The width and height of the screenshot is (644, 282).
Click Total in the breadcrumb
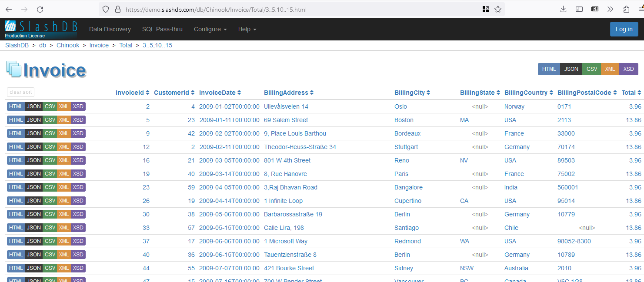(x=126, y=45)
